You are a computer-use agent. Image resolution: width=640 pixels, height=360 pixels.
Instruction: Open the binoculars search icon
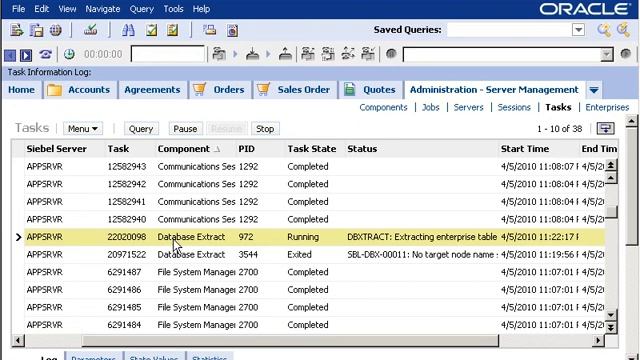pyautogui.click(x=128, y=30)
